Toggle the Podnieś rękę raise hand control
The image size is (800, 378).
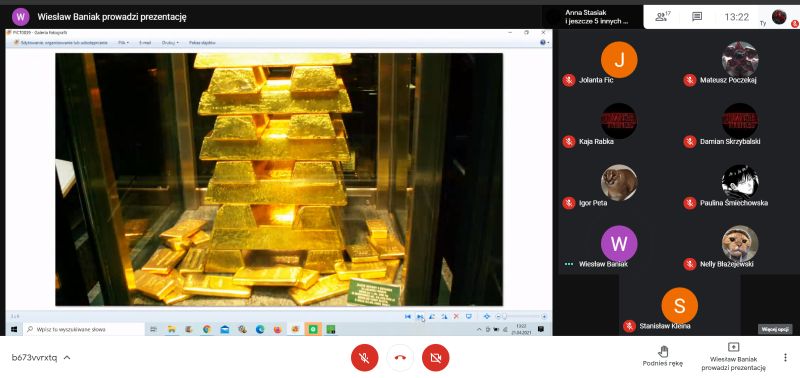[x=663, y=356]
